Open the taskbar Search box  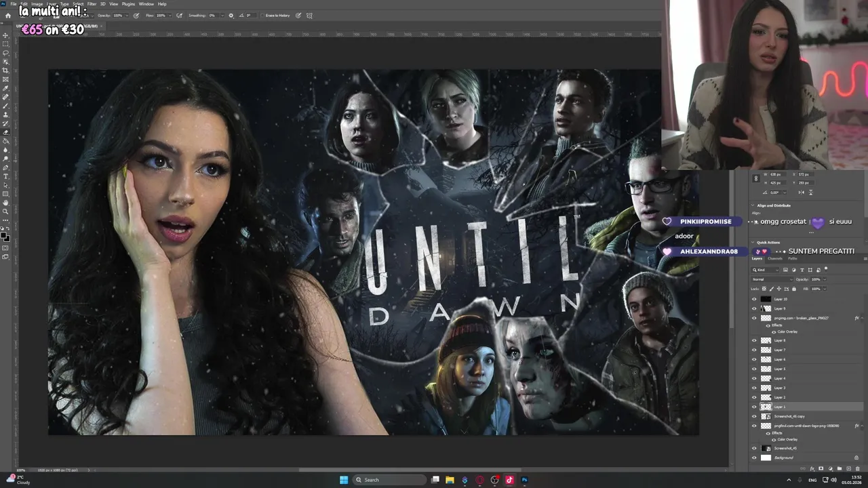(x=389, y=480)
